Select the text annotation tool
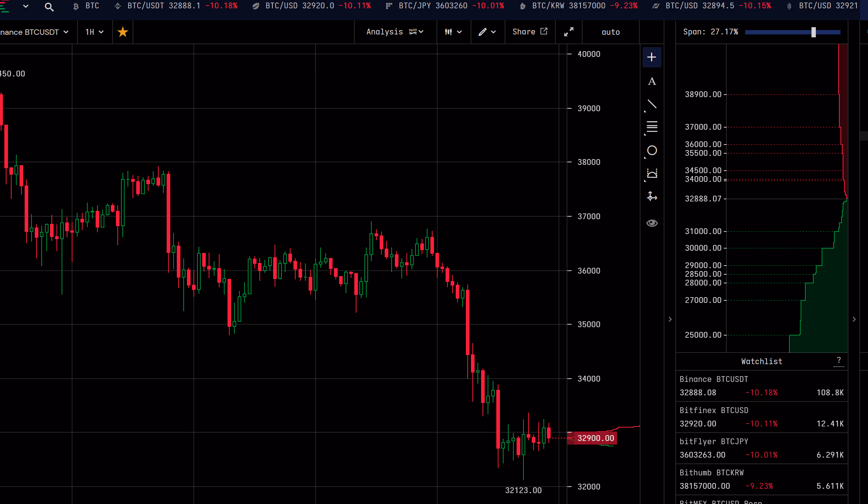The image size is (868, 504). (x=652, y=81)
